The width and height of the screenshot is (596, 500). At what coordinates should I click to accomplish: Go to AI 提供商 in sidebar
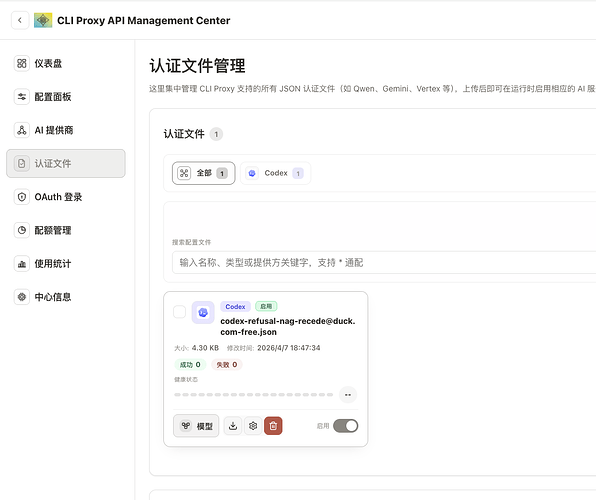(x=66, y=130)
